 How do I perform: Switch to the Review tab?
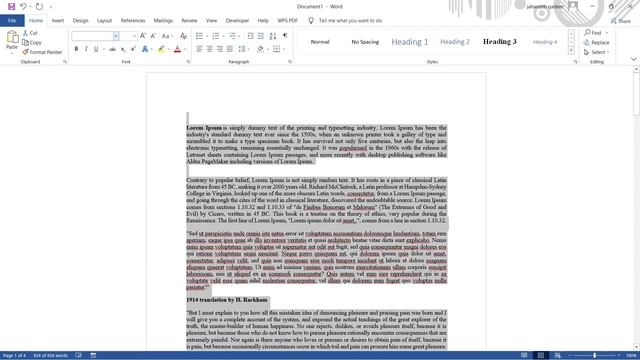[x=189, y=20]
